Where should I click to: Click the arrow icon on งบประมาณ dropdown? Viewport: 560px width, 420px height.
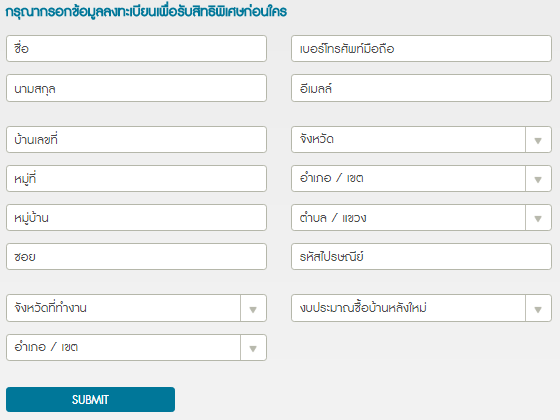click(x=538, y=309)
